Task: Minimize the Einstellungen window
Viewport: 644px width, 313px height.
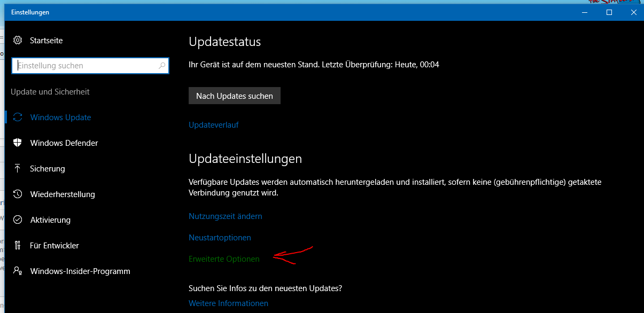Action: [584, 12]
